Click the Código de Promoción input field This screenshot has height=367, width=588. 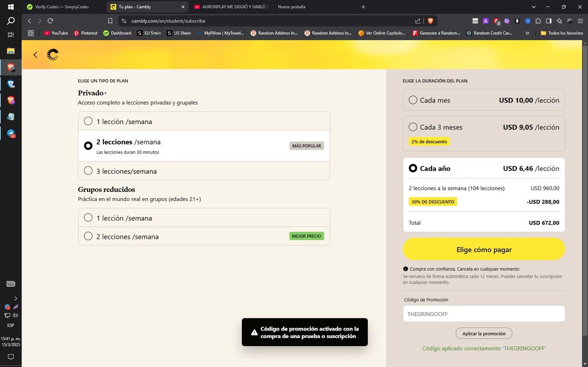point(484,314)
